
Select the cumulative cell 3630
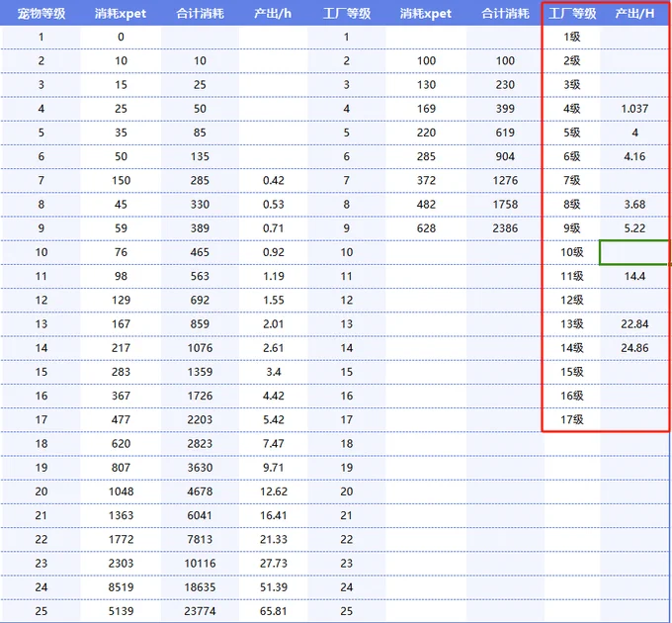[201, 468]
